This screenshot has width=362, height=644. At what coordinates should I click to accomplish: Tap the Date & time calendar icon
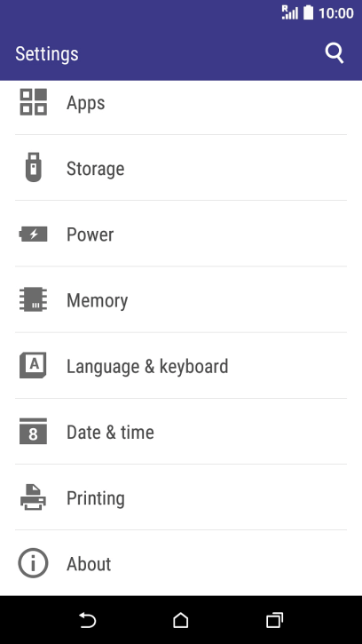click(33, 431)
